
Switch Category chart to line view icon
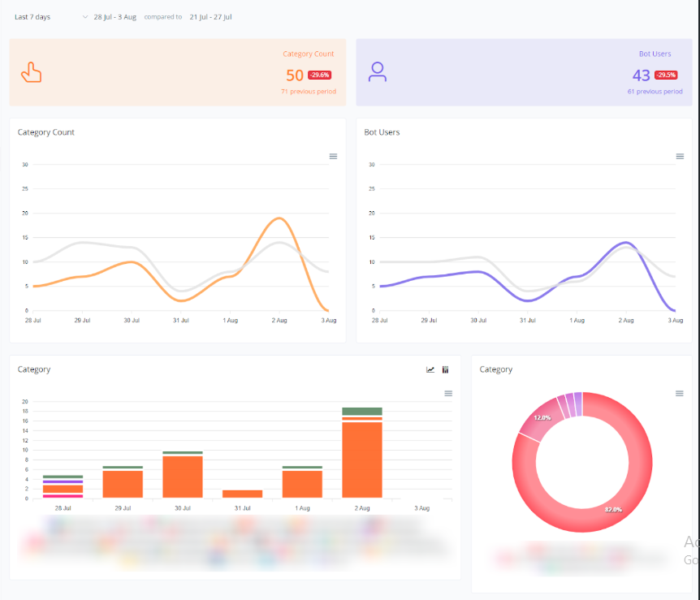pyautogui.click(x=430, y=370)
